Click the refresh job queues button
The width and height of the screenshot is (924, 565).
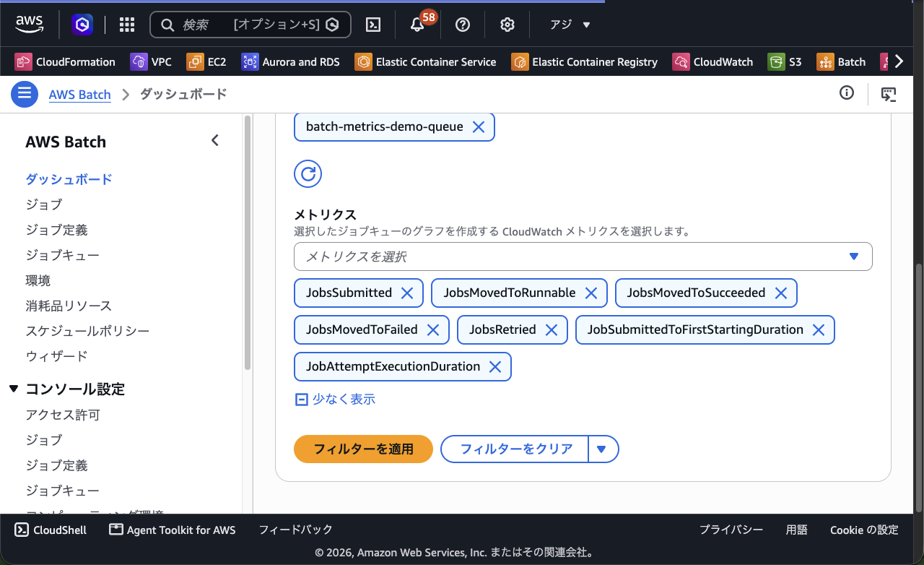tap(308, 173)
